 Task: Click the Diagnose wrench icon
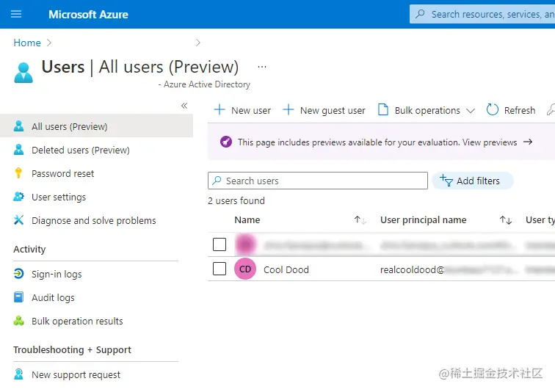[18, 220]
